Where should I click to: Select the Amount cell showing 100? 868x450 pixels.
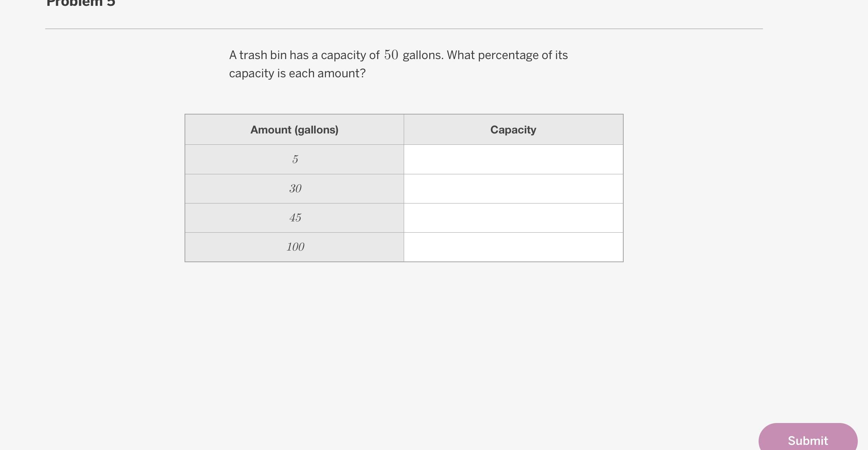pyautogui.click(x=295, y=247)
